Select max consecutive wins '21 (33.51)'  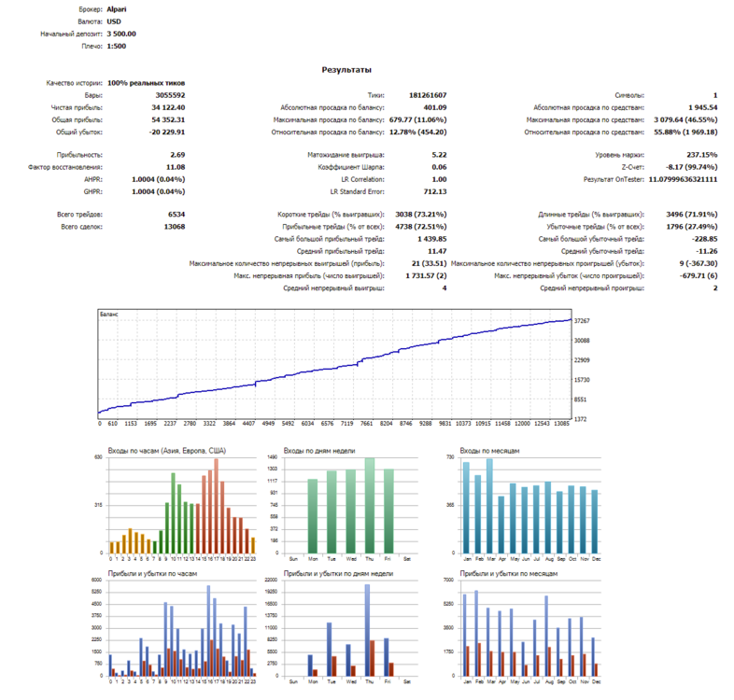click(x=430, y=263)
